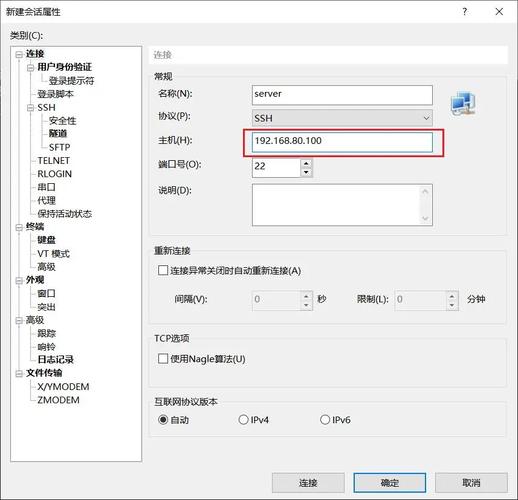Collapse the 文件传输 tree node
Screen dimensions: 518x500
[19, 374]
